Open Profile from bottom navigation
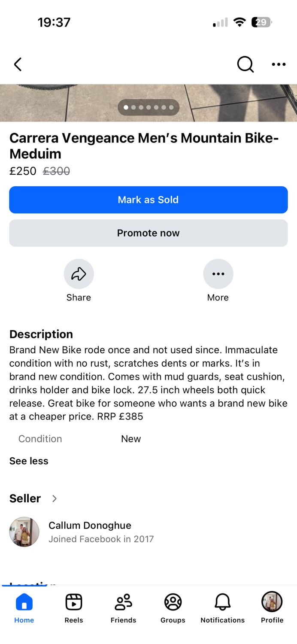Viewport: 297px width, 644px height. (272, 608)
